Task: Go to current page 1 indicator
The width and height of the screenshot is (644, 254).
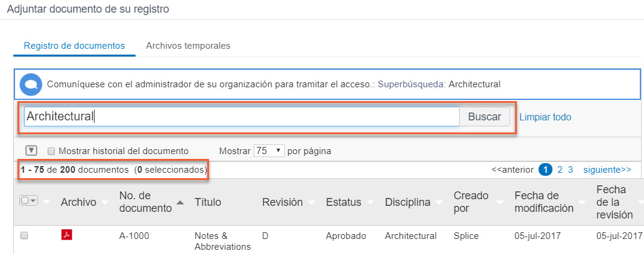Action: (545, 170)
